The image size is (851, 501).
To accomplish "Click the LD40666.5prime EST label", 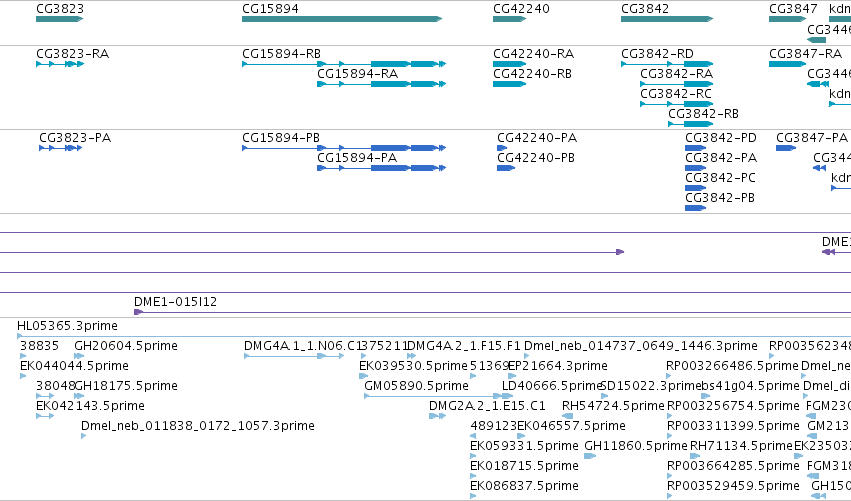I will click(552, 386).
